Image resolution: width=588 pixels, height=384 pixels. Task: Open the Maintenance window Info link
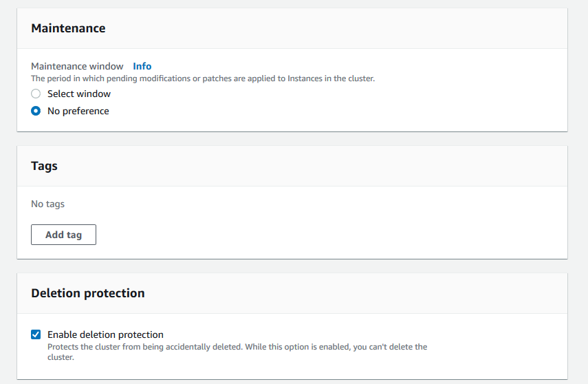142,66
